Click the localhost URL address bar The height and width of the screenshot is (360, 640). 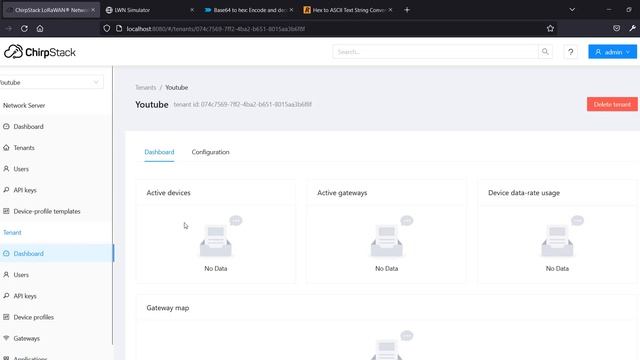click(329, 29)
